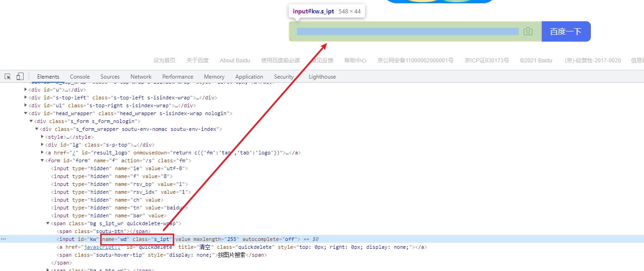The image size is (644, 271).
Task: Open the Network tab
Action: [x=141, y=77]
